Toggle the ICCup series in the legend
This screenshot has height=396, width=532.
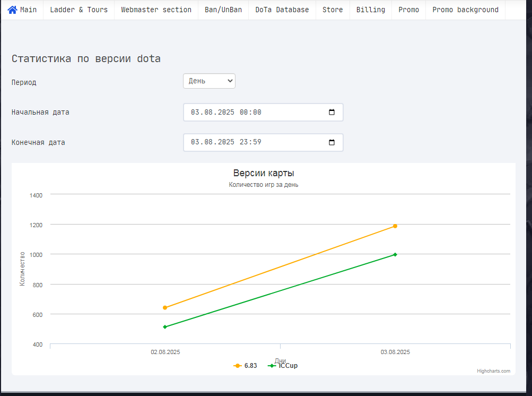pyautogui.click(x=283, y=366)
